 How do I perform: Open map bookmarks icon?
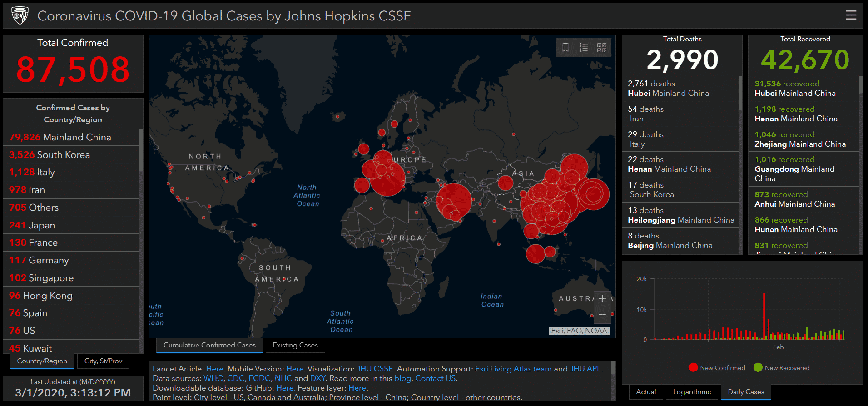click(x=565, y=48)
